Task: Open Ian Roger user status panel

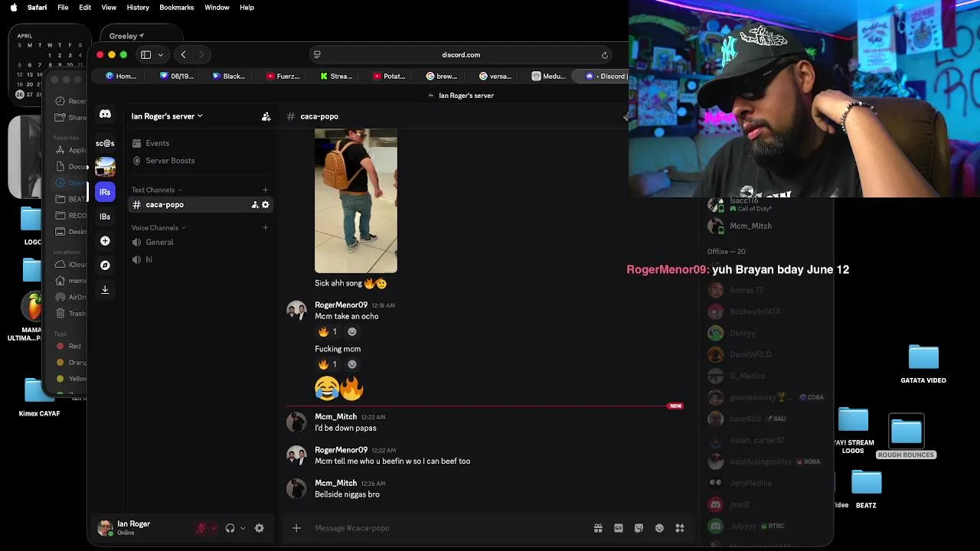Action: [x=133, y=528]
